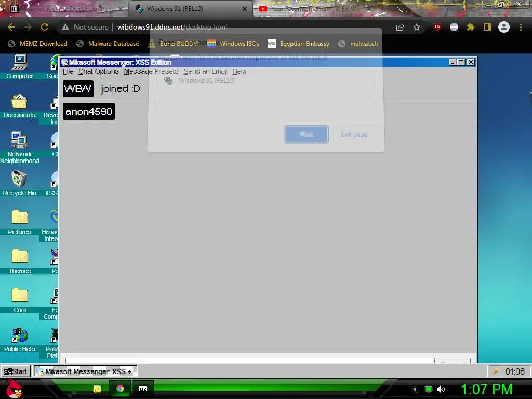
Task: Click the browser back arrow
Action: pos(11,27)
